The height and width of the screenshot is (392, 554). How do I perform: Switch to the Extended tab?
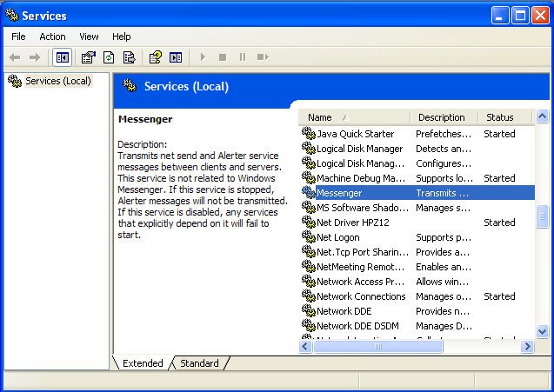143,363
